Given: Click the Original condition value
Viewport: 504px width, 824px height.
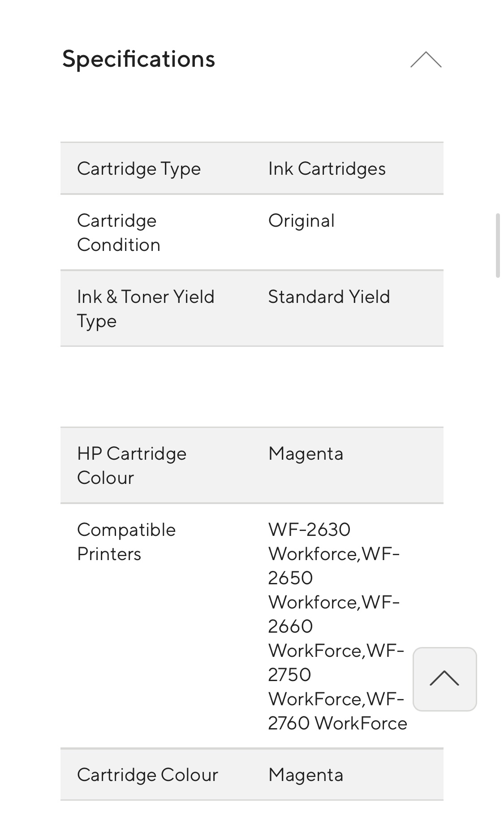Looking at the screenshot, I should point(301,220).
